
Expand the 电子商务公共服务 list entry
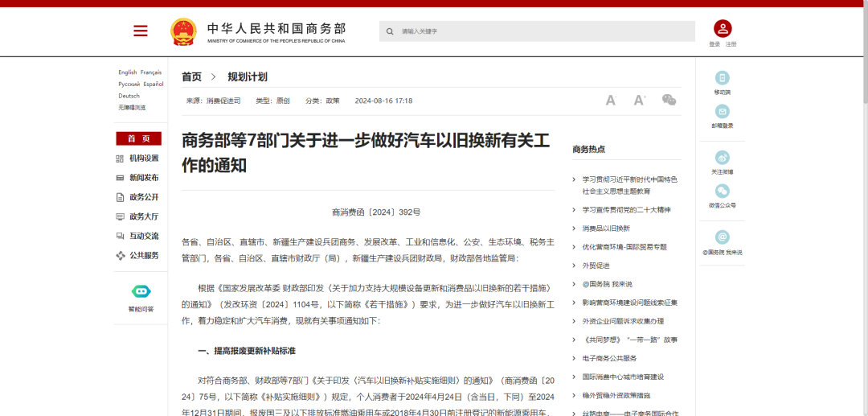tap(604, 358)
